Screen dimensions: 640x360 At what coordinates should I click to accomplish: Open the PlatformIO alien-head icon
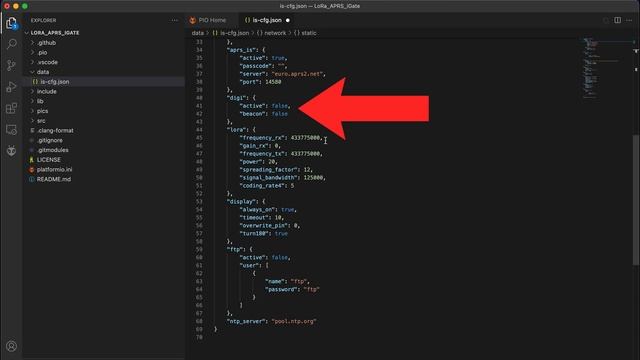(11, 151)
